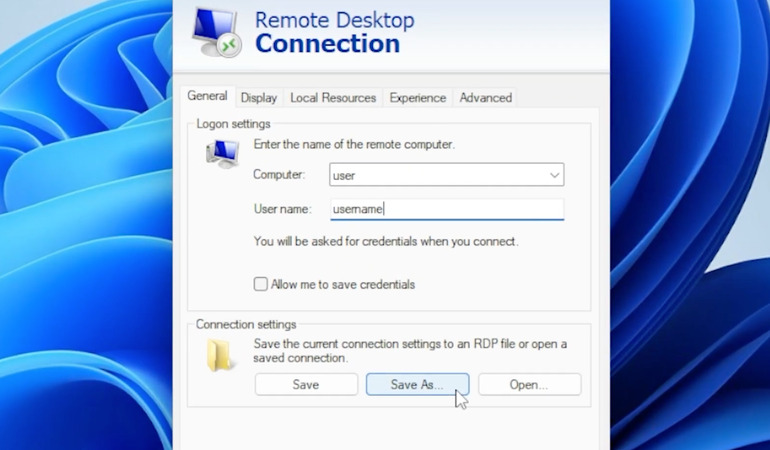Go to the Experience tab

[417, 98]
